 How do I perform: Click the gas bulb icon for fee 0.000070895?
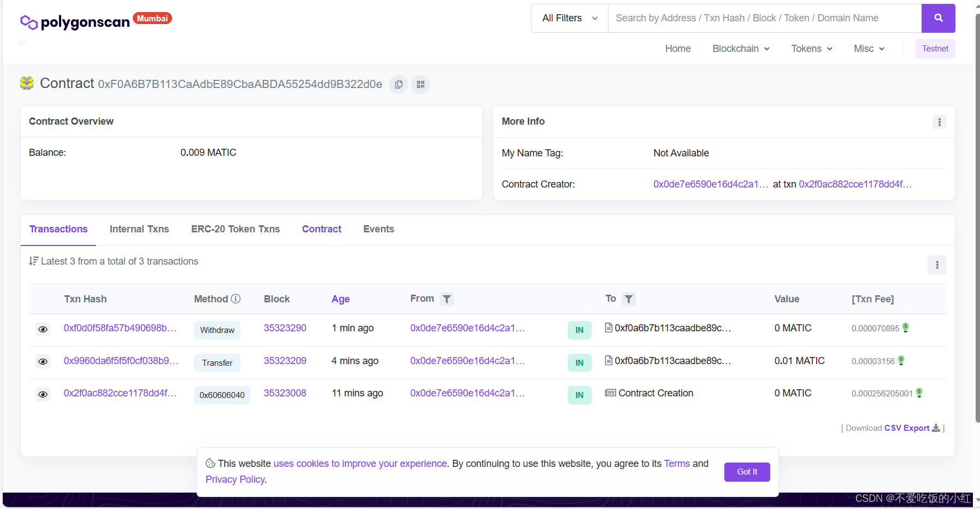point(905,327)
